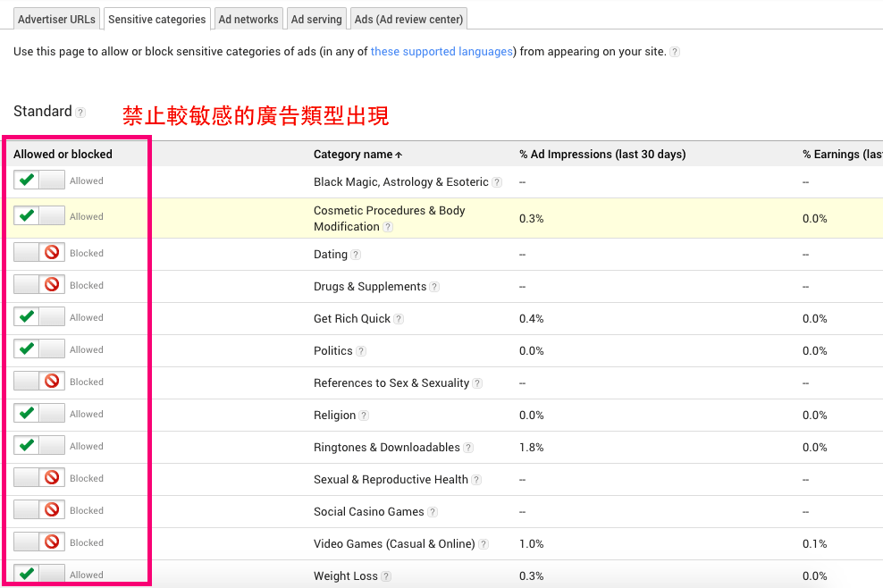
Task: Click the 0.4% impressions value for Get Rich Quick
Action: (532, 319)
